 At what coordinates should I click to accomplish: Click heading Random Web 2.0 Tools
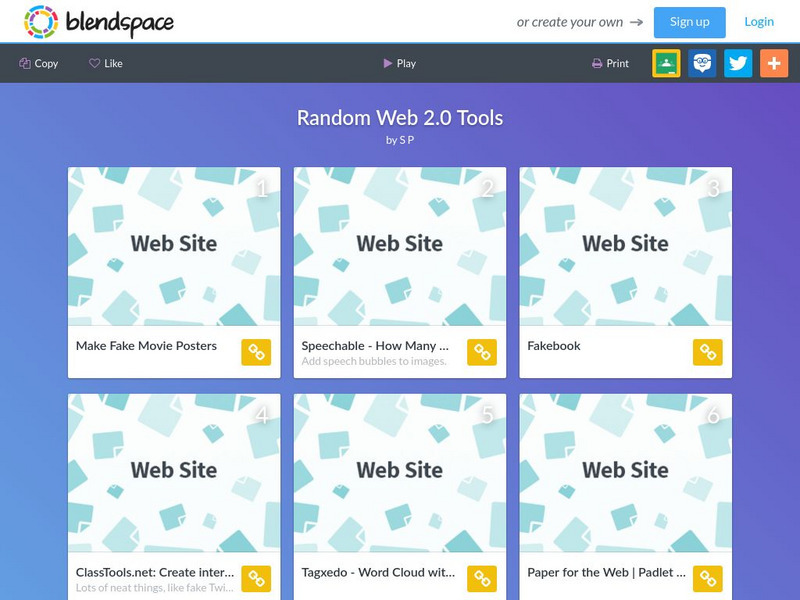(x=400, y=118)
